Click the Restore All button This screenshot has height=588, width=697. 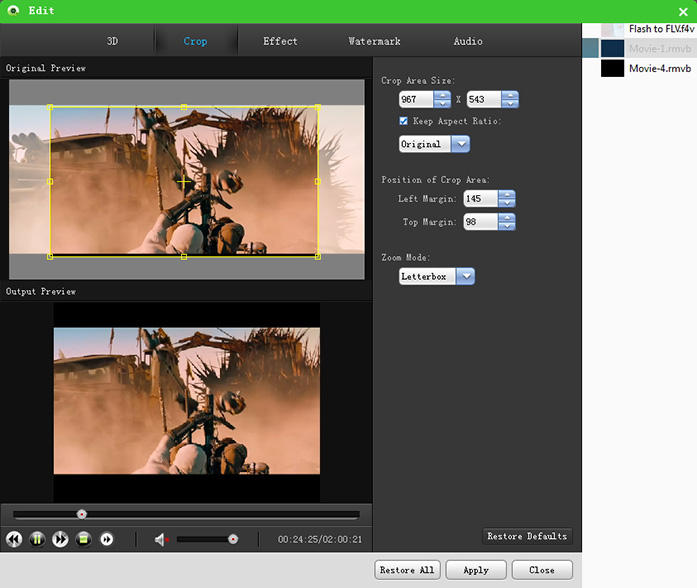click(407, 570)
